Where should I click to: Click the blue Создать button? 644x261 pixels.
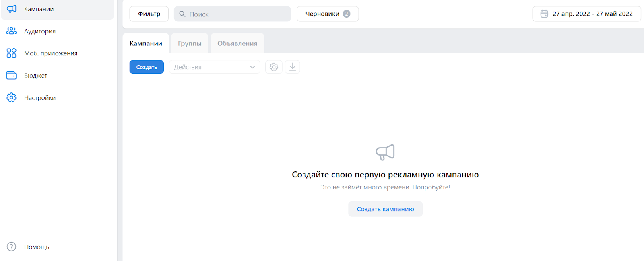point(147,67)
